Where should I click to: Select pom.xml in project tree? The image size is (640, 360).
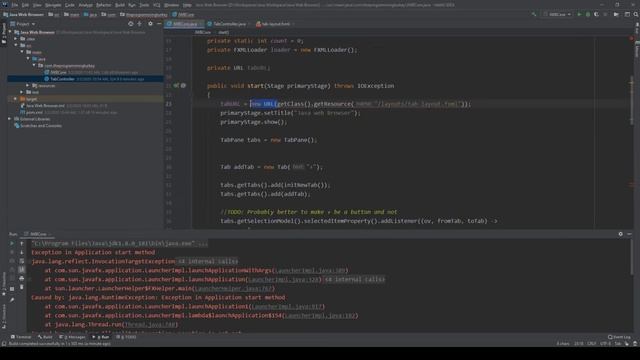(x=34, y=112)
